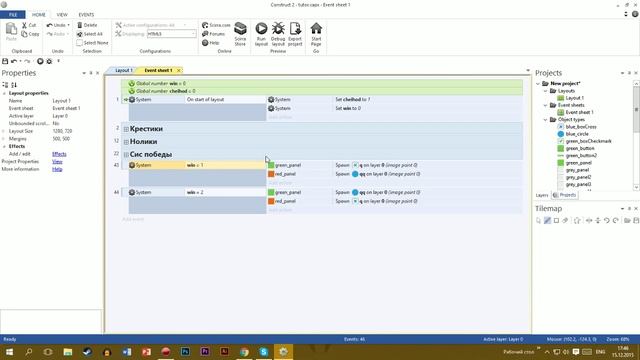Click the Paste icon in Clipboard

point(11,29)
